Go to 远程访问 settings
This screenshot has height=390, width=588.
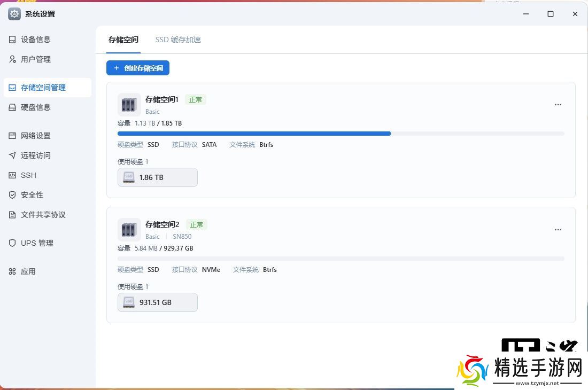pos(35,155)
